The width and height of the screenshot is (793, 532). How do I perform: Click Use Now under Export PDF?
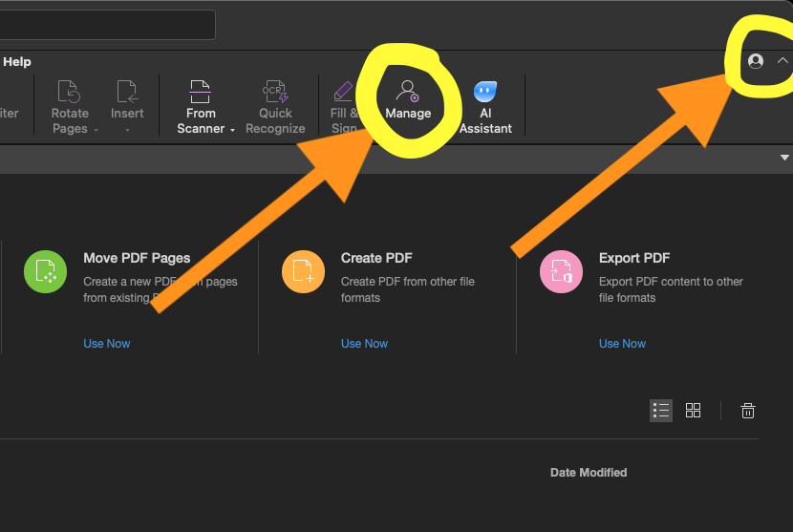[622, 344]
